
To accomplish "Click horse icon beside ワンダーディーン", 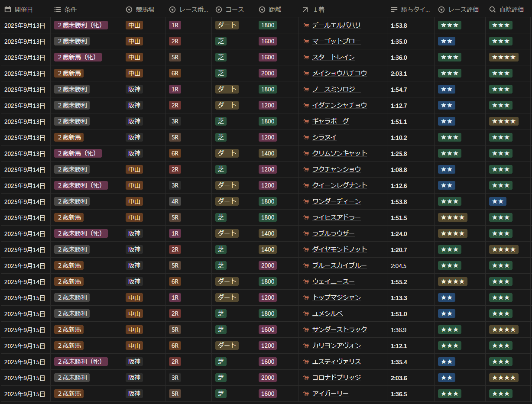I will click(306, 201).
